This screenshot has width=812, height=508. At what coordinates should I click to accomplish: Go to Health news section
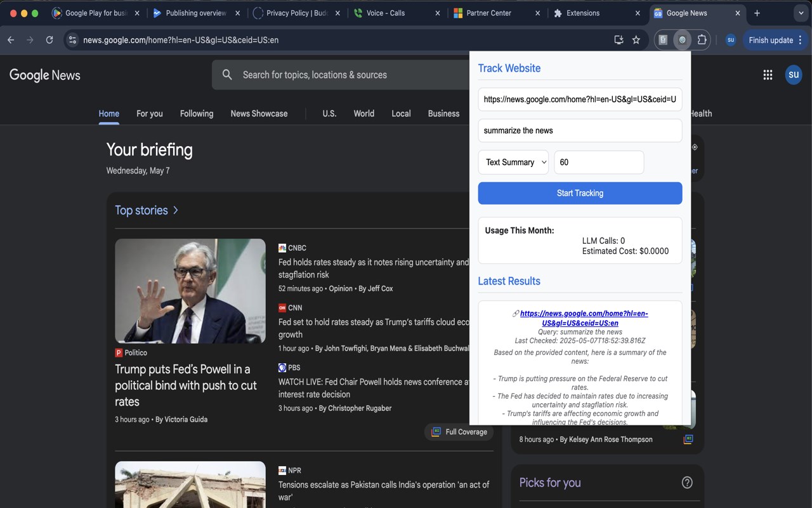coord(701,114)
